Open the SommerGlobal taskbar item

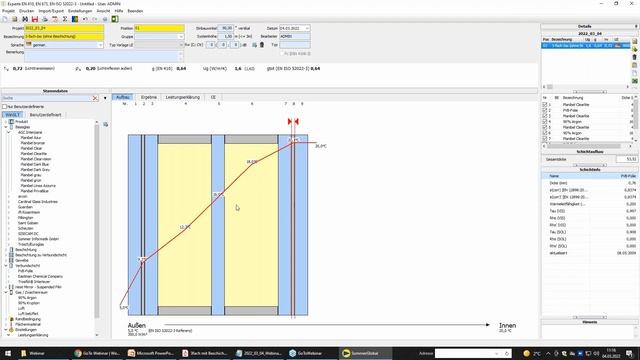[x=366, y=353]
